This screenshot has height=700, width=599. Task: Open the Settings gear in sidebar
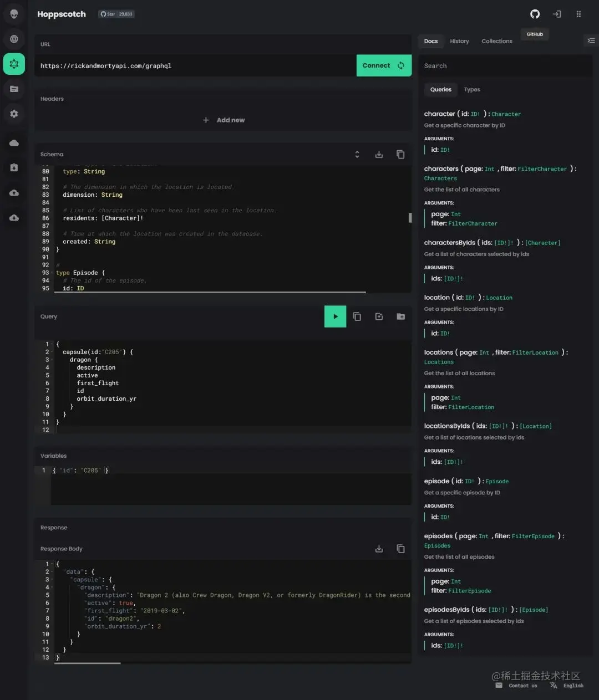(x=14, y=114)
